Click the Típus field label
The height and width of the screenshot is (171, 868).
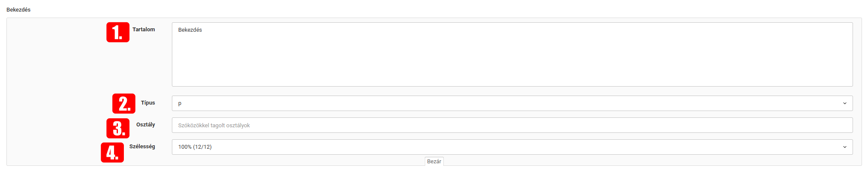[x=148, y=103]
